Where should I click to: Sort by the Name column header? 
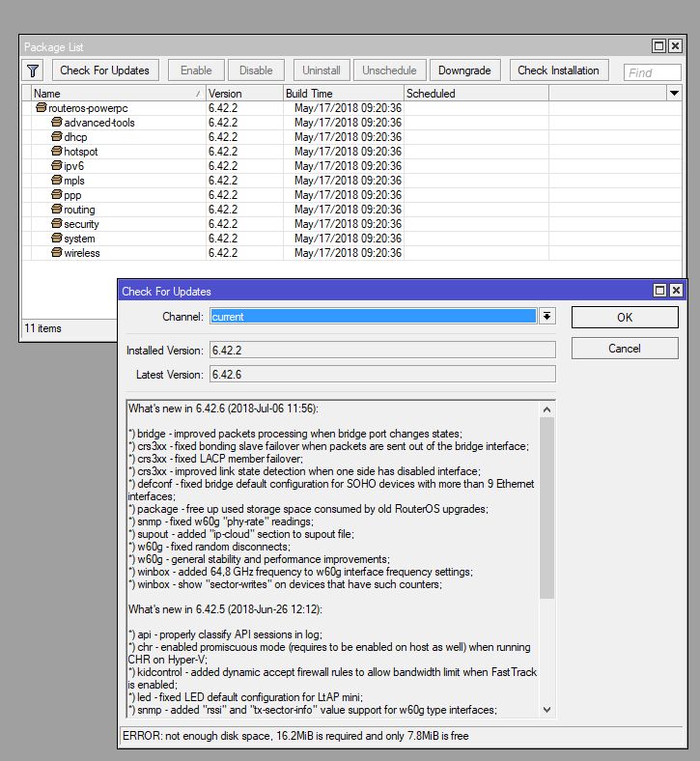pos(118,93)
